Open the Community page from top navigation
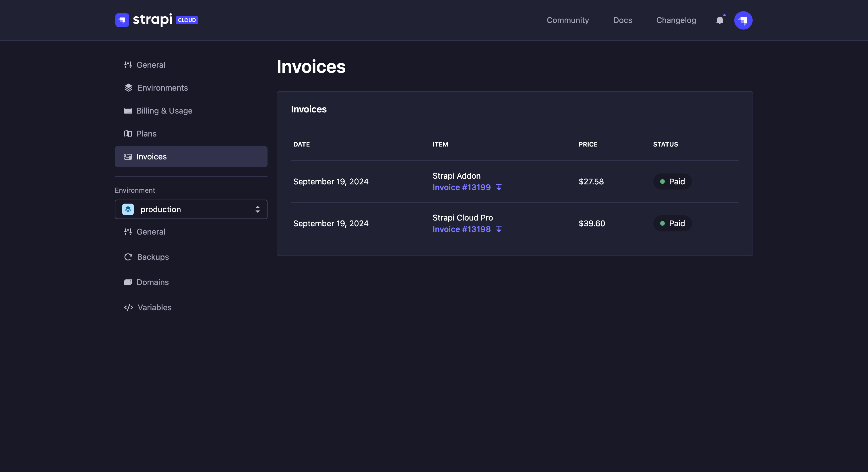The height and width of the screenshot is (472, 868). (x=568, y=20)
